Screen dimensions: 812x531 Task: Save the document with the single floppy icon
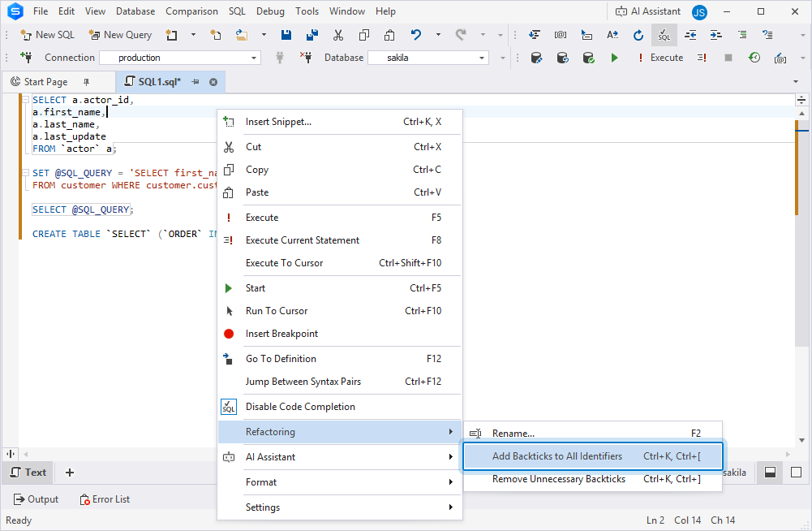[286, 35]
